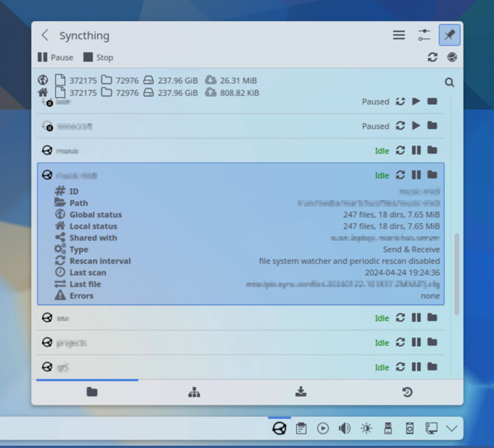Click Last scan time 2024-04-24 19:24:36

(402, 273)
